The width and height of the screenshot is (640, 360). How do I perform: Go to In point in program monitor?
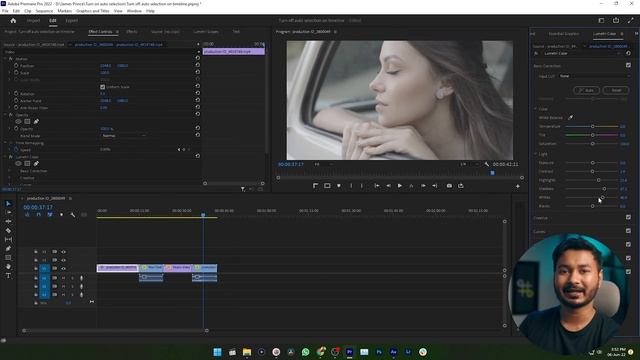(377, 186)
